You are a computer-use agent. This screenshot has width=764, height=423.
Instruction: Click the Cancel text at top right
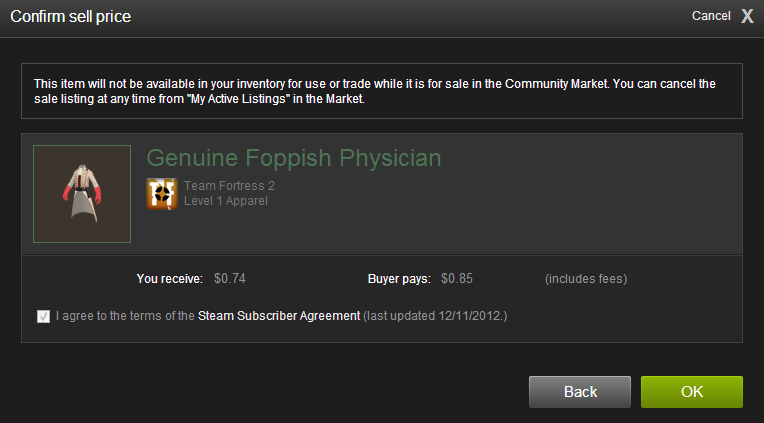coord(711,16)
